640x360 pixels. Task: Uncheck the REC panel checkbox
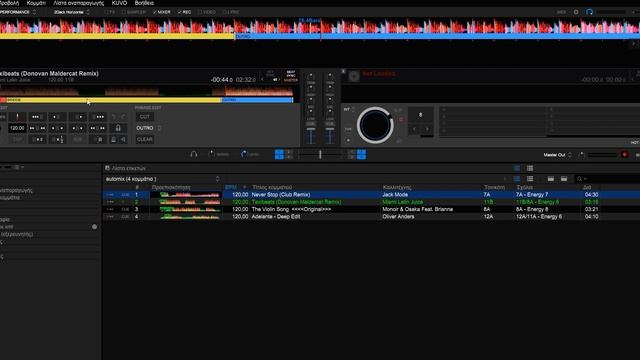[184, 12]
